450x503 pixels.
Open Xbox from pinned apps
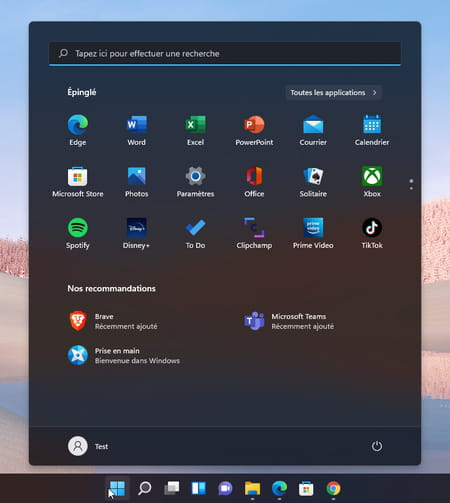(x=372, y=182)
